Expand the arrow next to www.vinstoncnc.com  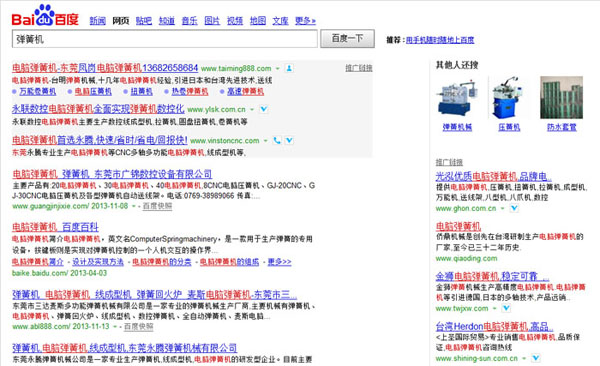coord(266,141)
